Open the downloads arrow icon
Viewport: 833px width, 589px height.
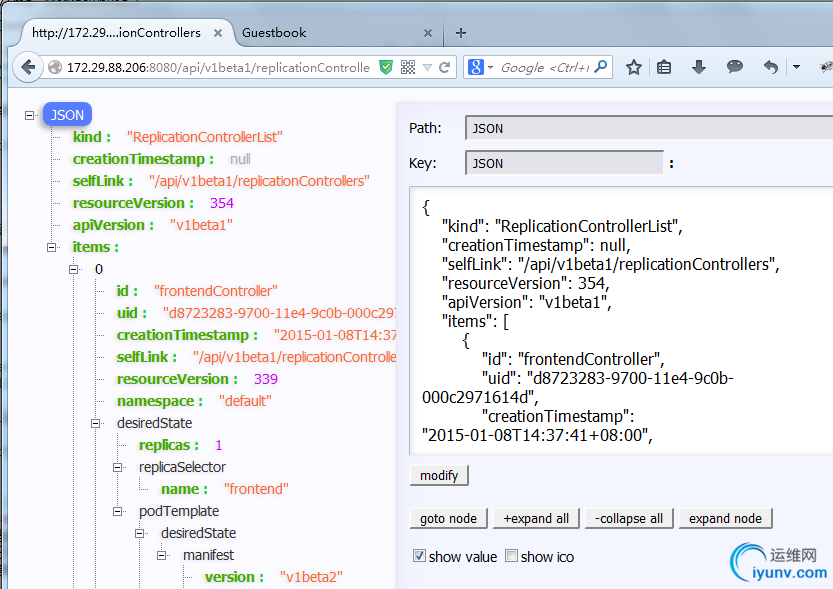pyautogui.click(x=699, y=68)
